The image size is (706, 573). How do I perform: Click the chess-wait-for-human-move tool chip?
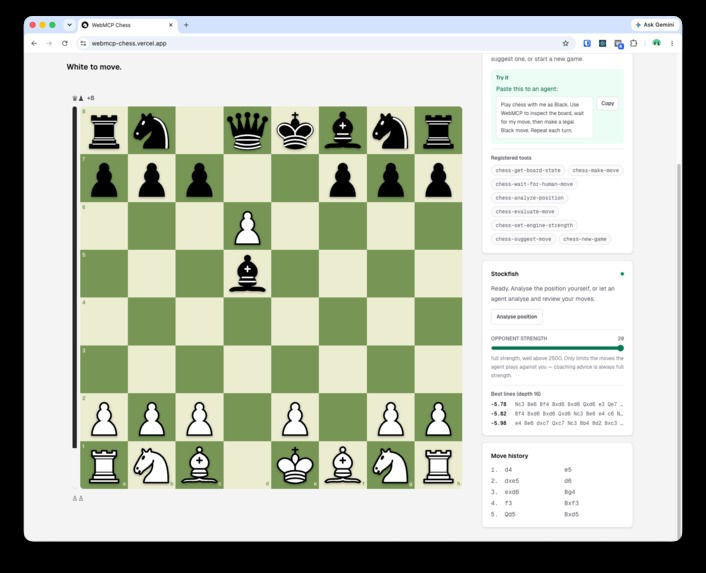534,184
